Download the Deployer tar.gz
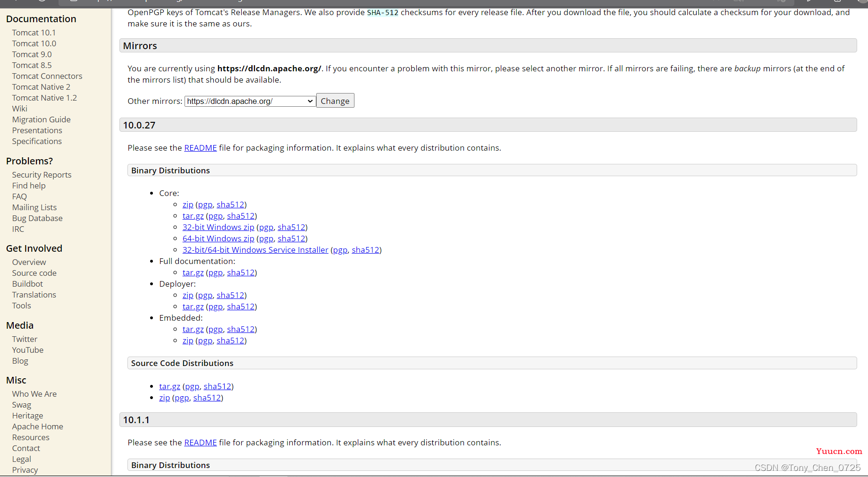 [193, 307]
